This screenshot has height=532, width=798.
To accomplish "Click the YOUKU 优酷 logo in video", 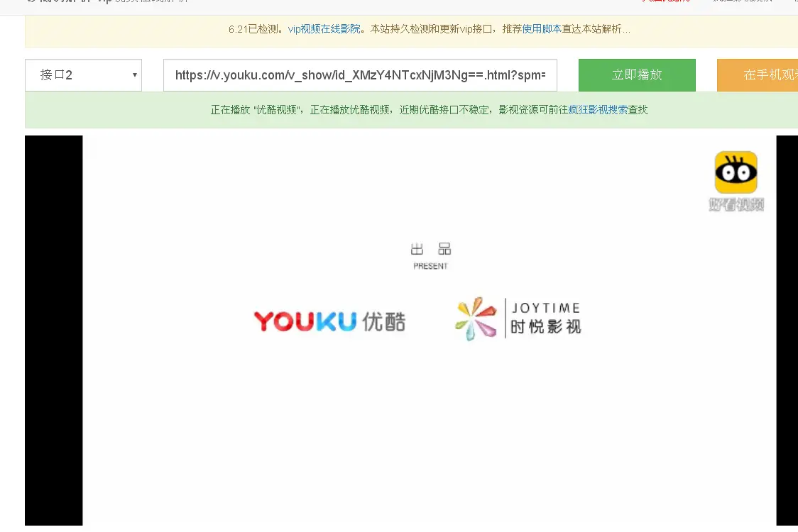I will coord(330,321).
